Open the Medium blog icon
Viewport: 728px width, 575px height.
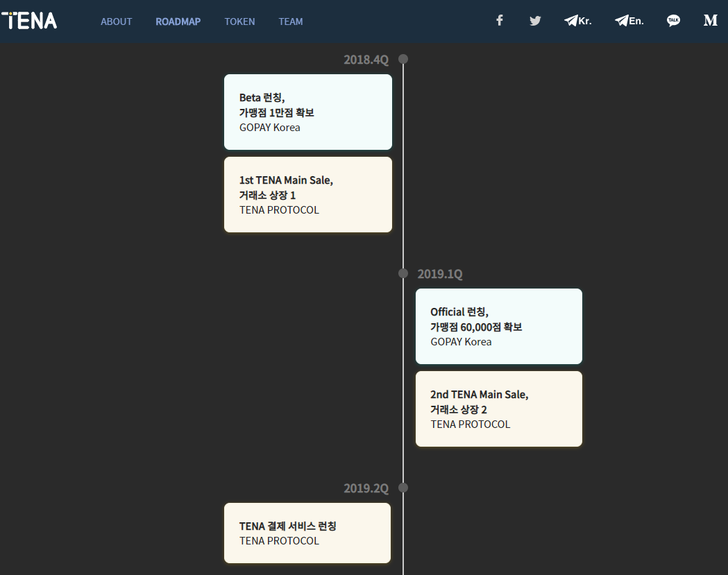(x=711, y=20)
